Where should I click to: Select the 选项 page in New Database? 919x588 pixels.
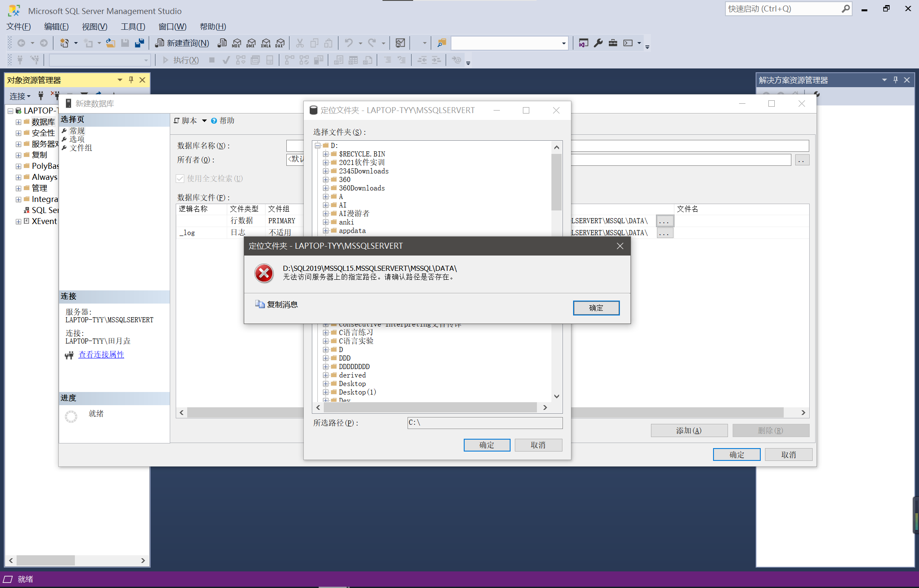77,139
